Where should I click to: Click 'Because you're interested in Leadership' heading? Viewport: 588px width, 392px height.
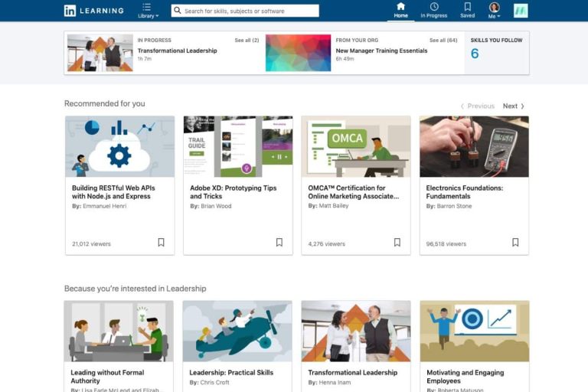tap(136, 289)
